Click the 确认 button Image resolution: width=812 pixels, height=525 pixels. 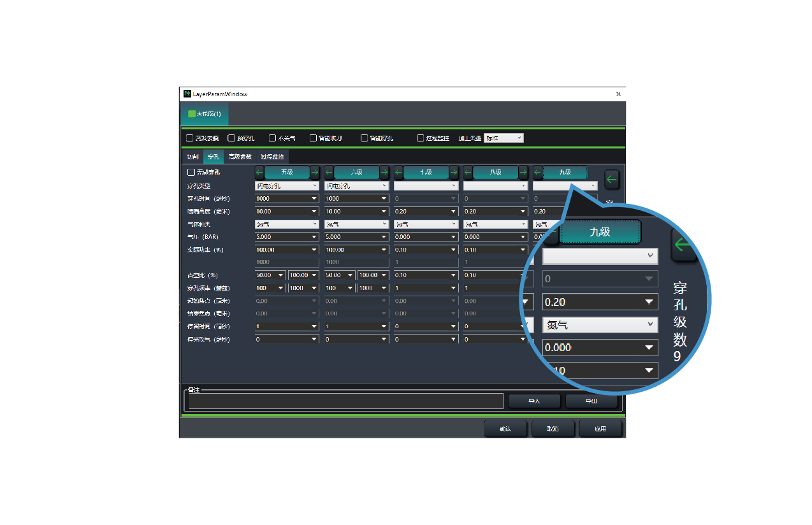point(505,429)
